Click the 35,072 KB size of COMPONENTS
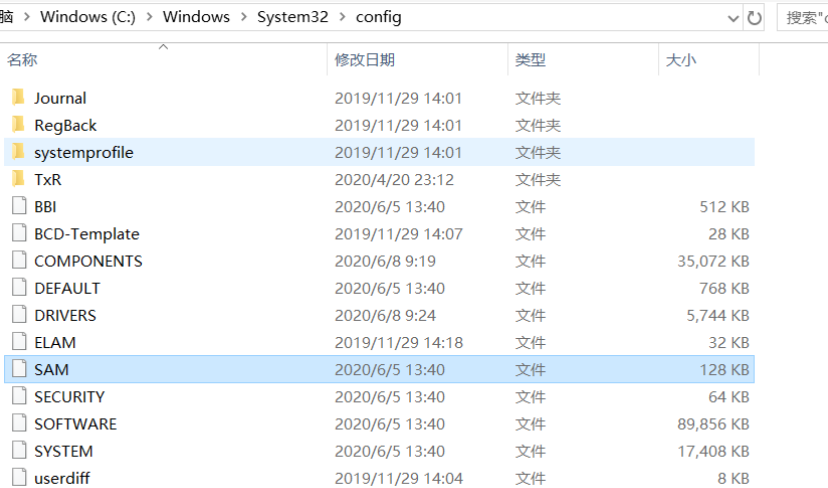 click(x=713, y=261)
